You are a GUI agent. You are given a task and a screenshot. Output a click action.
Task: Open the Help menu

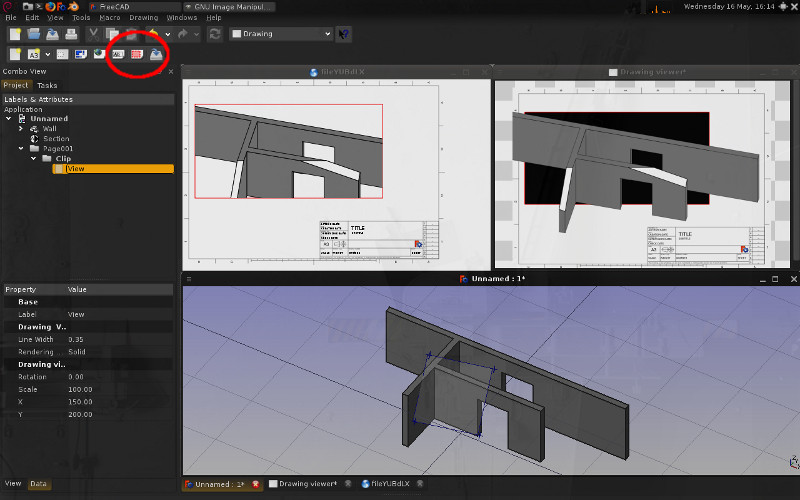pos(214,17)
